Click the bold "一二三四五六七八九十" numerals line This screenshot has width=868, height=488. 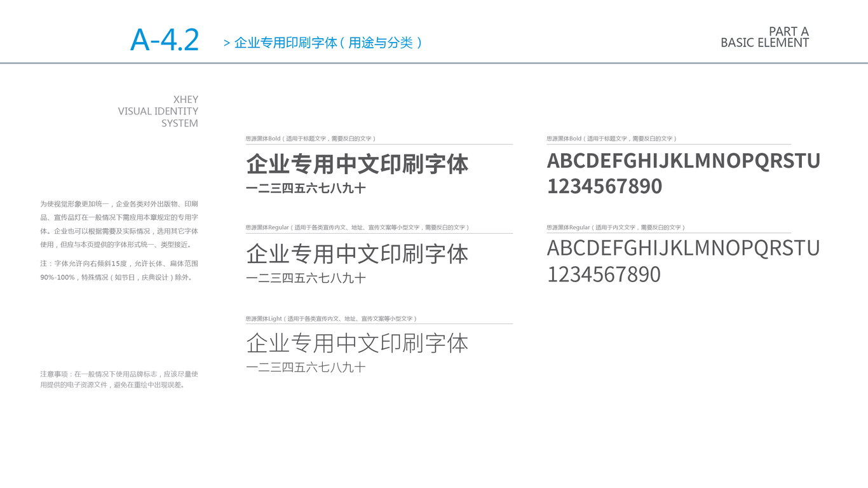[306, 188]
